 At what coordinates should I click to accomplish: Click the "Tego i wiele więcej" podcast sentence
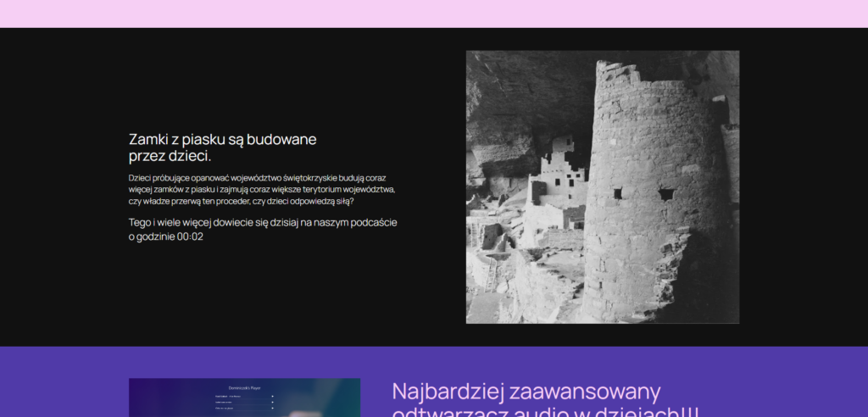(263, 222)
